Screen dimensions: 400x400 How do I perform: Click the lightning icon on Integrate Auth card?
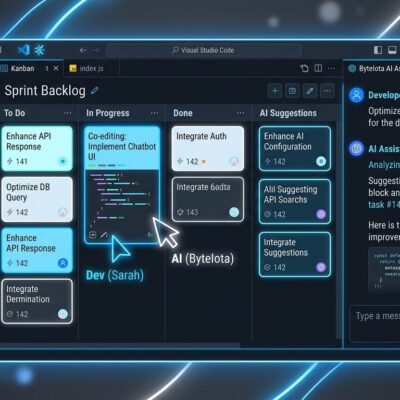pos(180,162)
